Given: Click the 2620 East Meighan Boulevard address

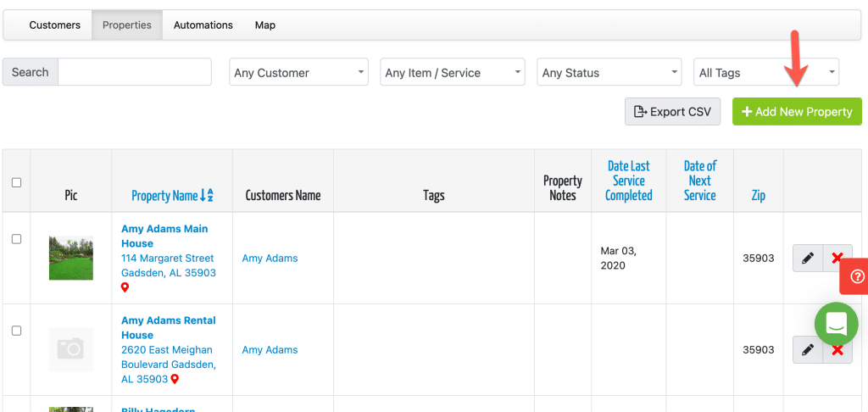Looking at the screenshot, I should [169, 365].
